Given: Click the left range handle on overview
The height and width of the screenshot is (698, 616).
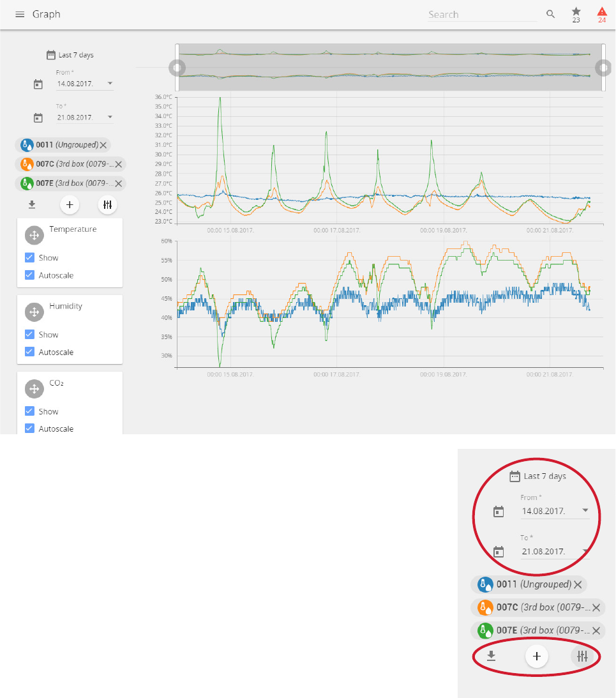Looking at the screenshot, I should [x=177, y=68].
